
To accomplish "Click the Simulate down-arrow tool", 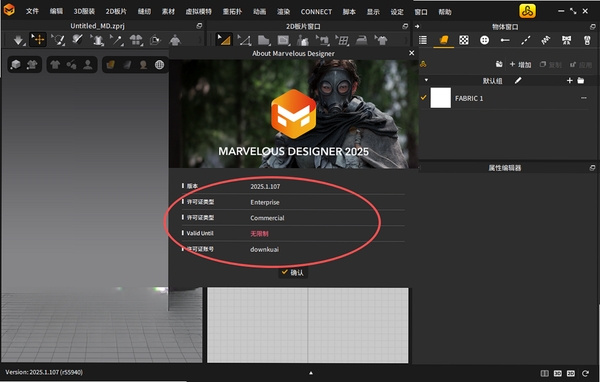I will coord(18,40).
